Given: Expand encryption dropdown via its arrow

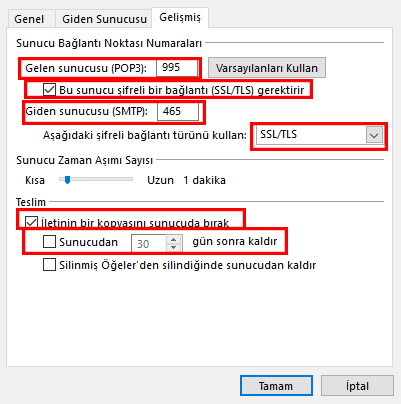Looking at the screenshot, I should 374,135.
